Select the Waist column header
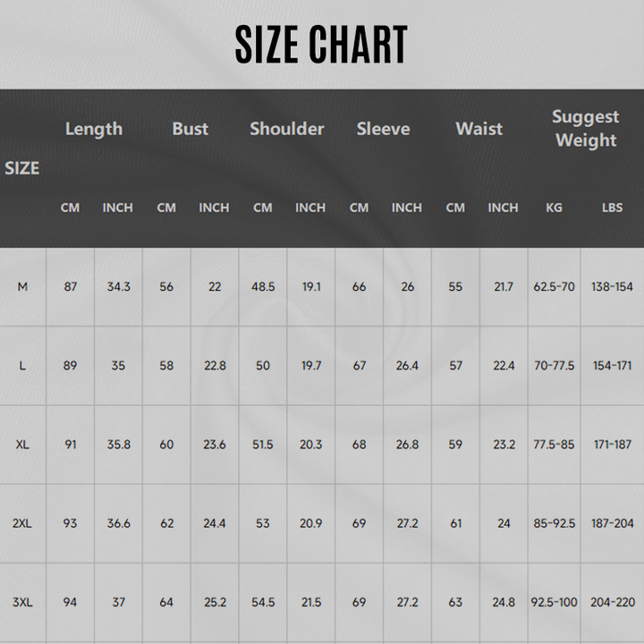 (x=479, y=129)
